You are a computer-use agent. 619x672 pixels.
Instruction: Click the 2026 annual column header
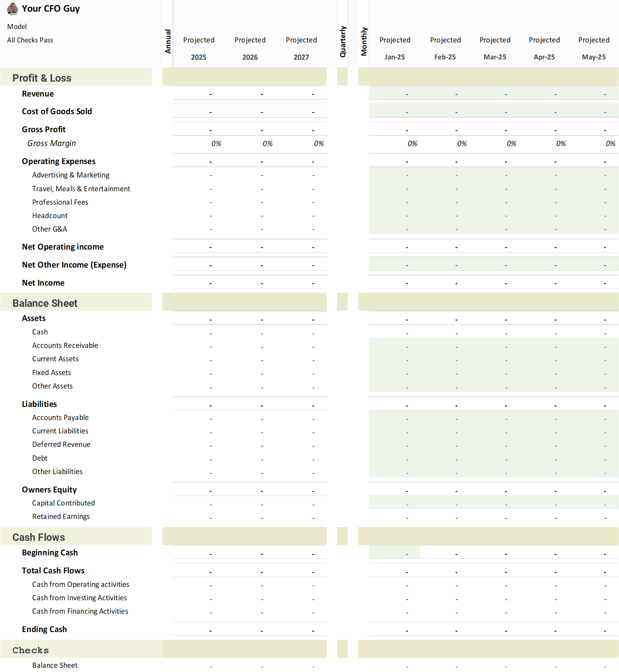tap(250, 57)
